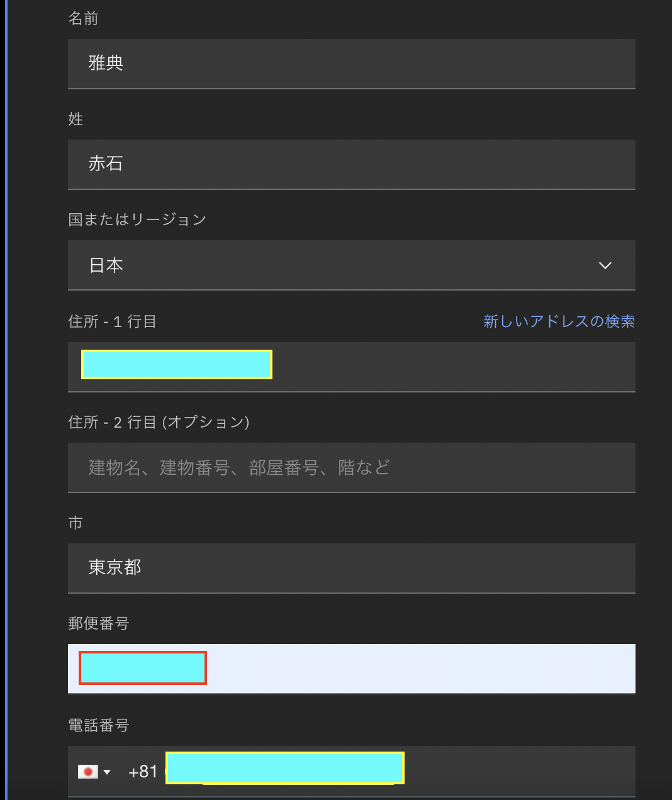Click the 市 field showing 東京都
This screenshot has width=672, height=800.
[351, 568]
